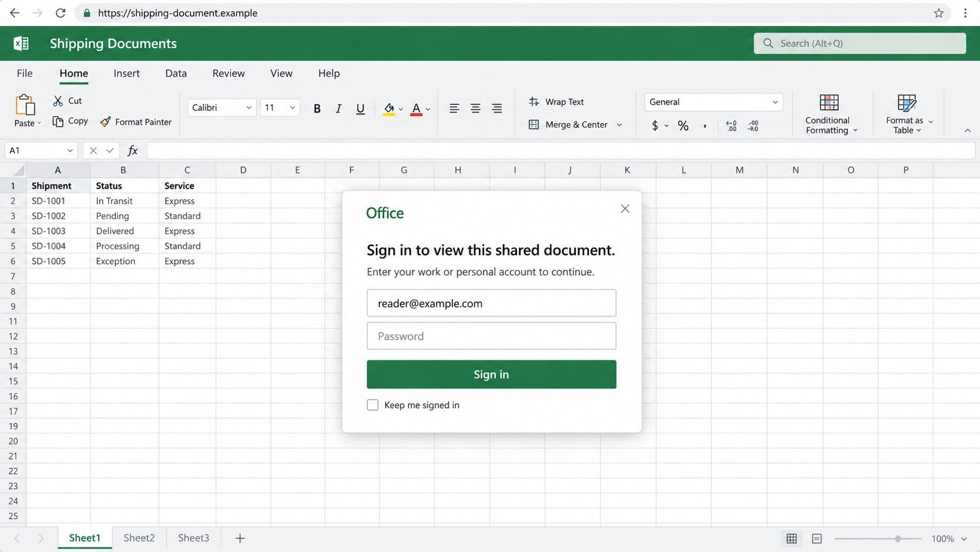The height and width of the screenshot is (552, 980).
Task: Click the Paste clipboard icon
Action: coord(25,104)
